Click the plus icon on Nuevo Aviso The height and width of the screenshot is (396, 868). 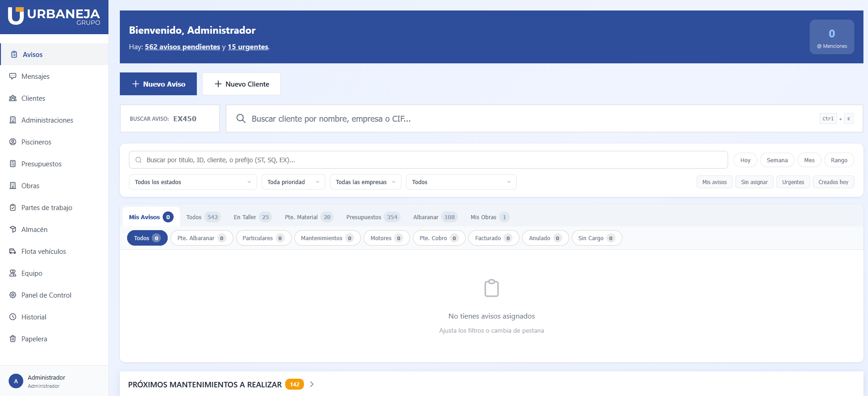(x=135, y=84)
